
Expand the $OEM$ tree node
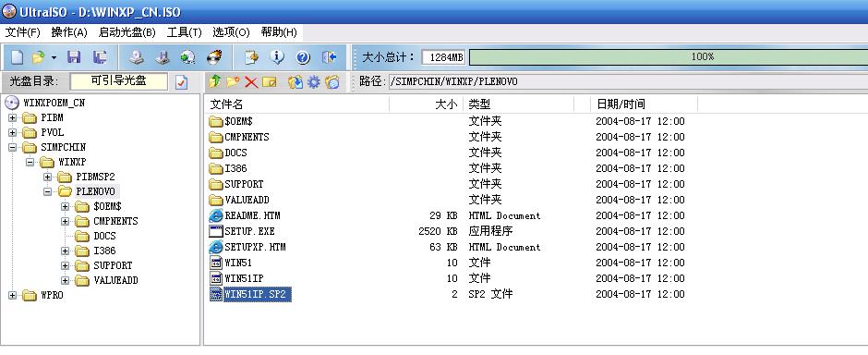pyautogui.click(x=66, y=206)
